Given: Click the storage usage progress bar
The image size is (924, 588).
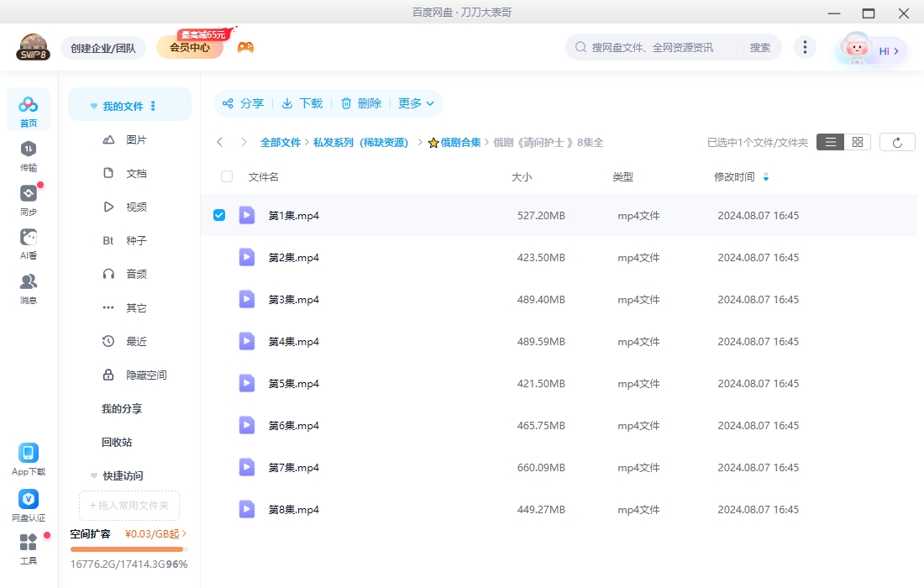Looking at the screenshot, I should pyautogui.click(x=127, y=549).
